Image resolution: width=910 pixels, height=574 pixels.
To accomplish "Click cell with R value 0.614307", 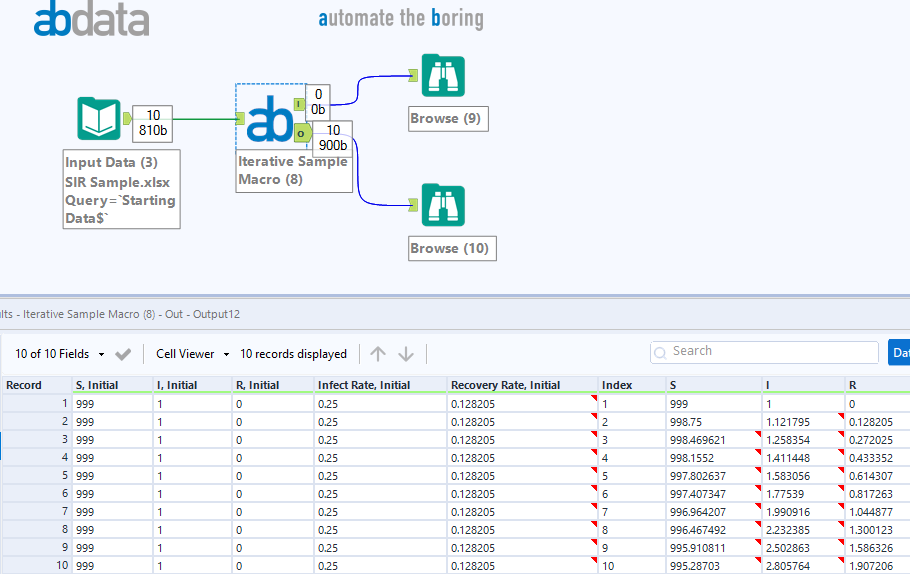I will point(878,476).
